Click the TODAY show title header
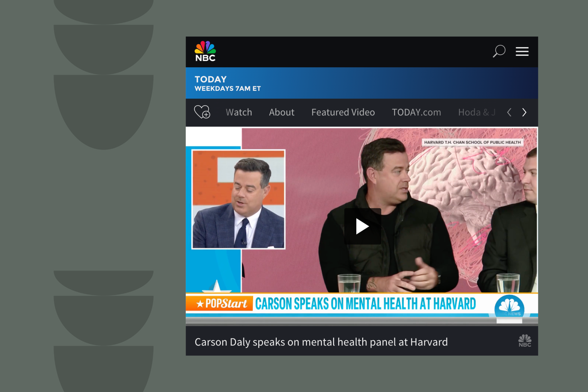The image size is (588, 392). (211, 79)
